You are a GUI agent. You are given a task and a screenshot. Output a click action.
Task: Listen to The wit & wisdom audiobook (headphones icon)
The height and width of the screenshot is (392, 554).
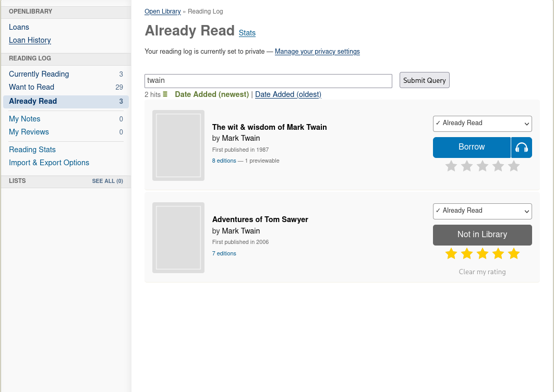point(522,148)
